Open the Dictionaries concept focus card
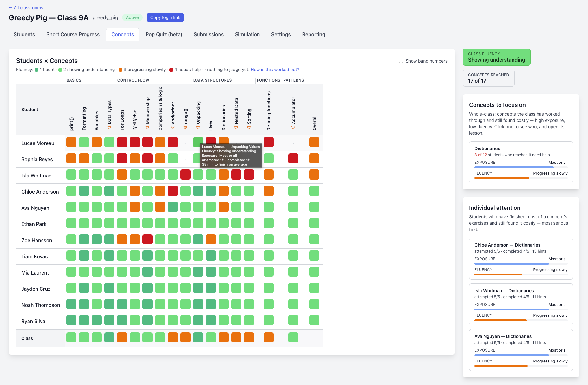 tap(521, 162)
